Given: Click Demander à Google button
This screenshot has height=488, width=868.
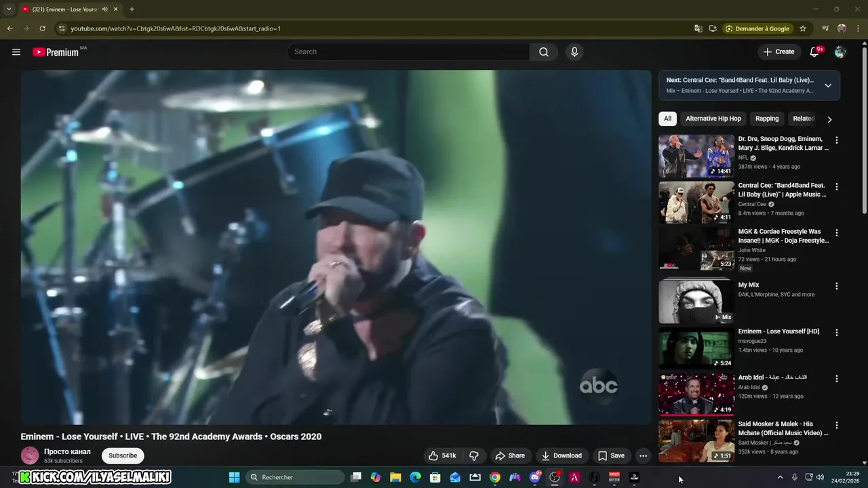Looking at the screenshot, I should 757,28.
